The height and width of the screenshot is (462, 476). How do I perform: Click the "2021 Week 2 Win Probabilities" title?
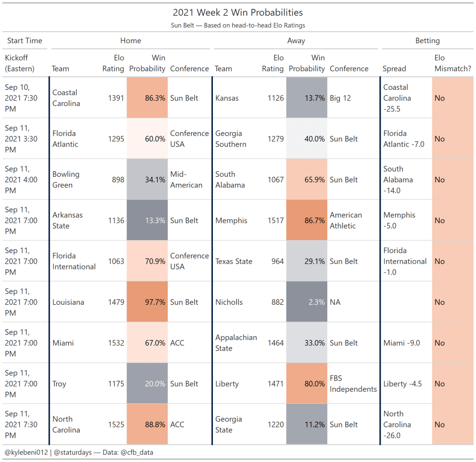(238, 13)
